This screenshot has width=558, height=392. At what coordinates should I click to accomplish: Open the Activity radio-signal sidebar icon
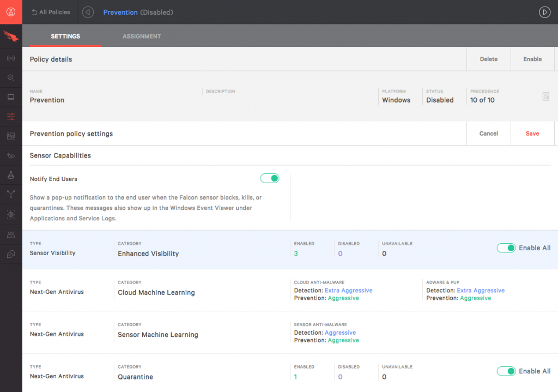(x=11, y=58)
